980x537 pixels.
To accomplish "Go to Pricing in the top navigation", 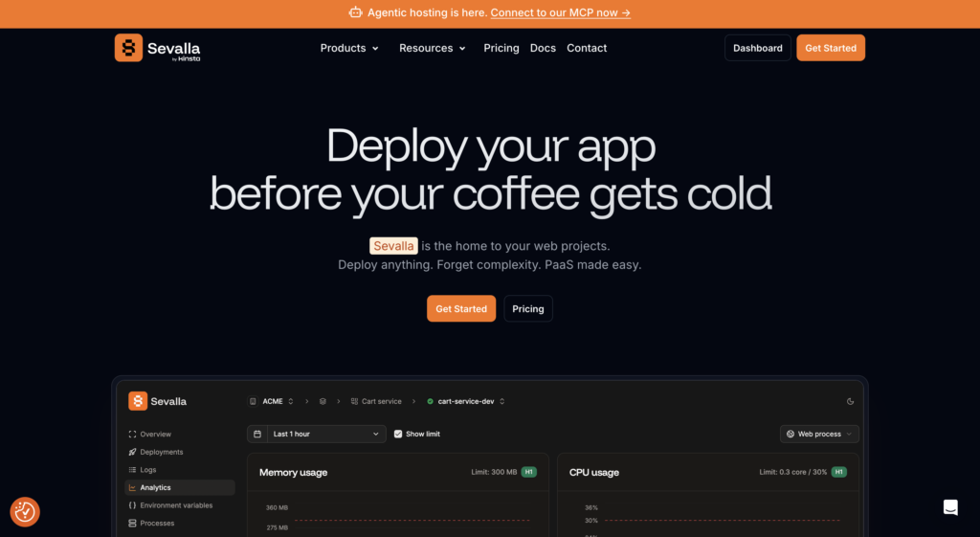I will [501, 48].
